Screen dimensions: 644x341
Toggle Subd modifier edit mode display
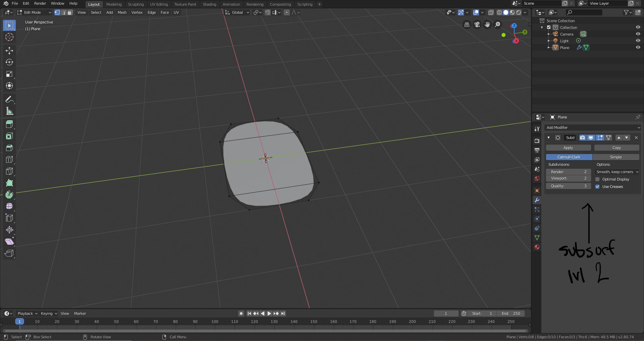tap(600, 138)
